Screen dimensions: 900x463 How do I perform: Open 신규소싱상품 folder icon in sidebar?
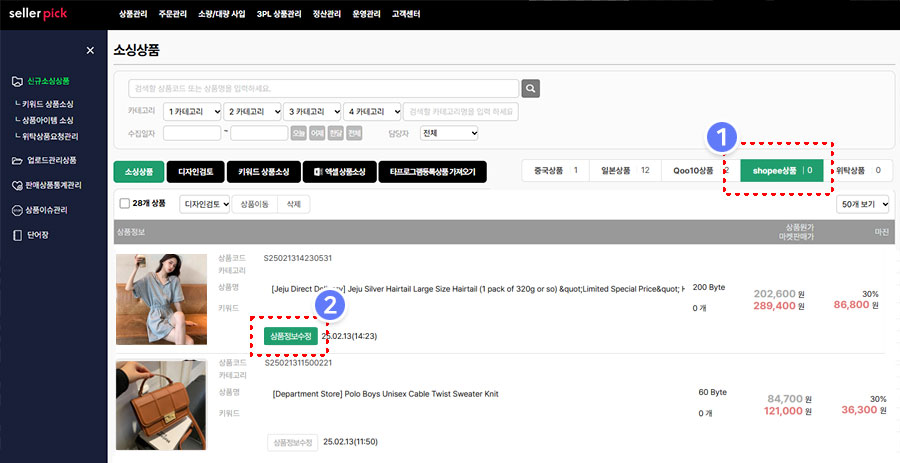16,81
